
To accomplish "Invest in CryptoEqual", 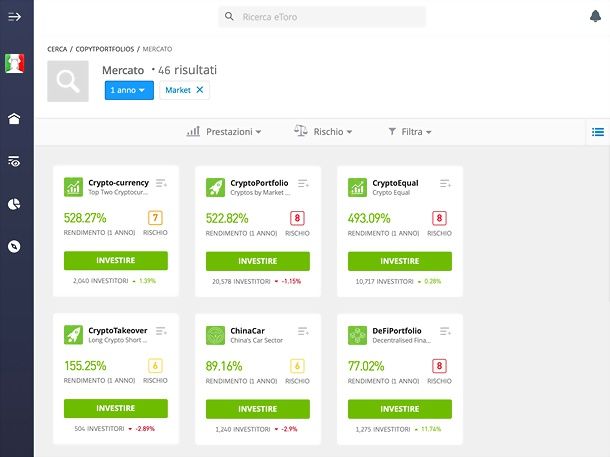I will [x=400, y=261].
